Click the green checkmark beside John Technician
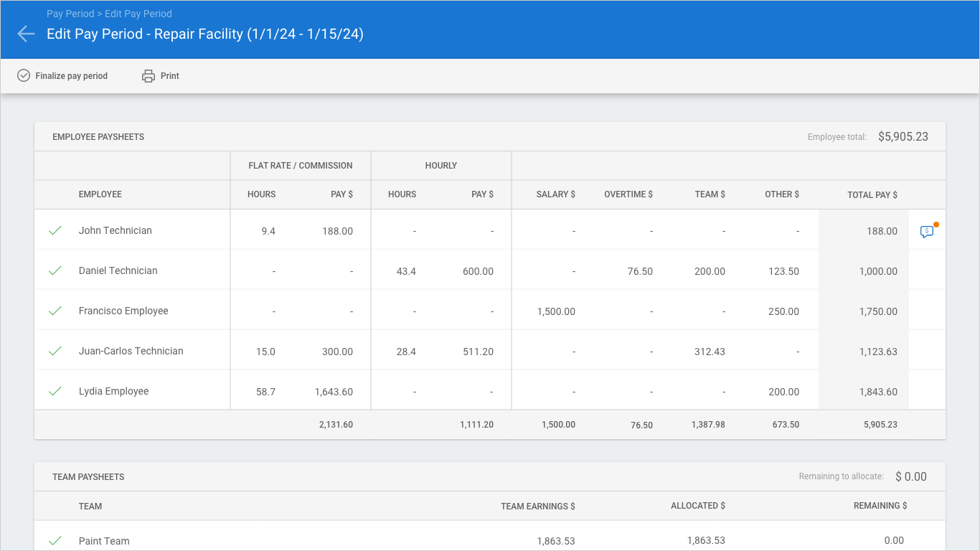The image size is (980, 551). click(x=55, y=230)
